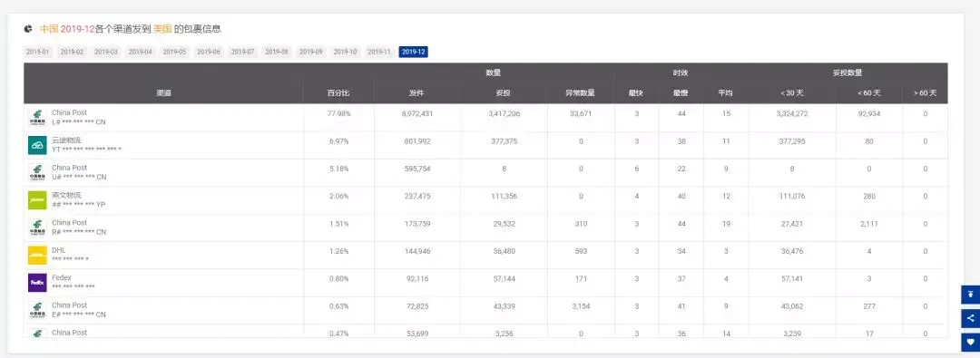Click the 发件 column header
The height and width of the screenshot is (358, 980).
tap(416, 93)
